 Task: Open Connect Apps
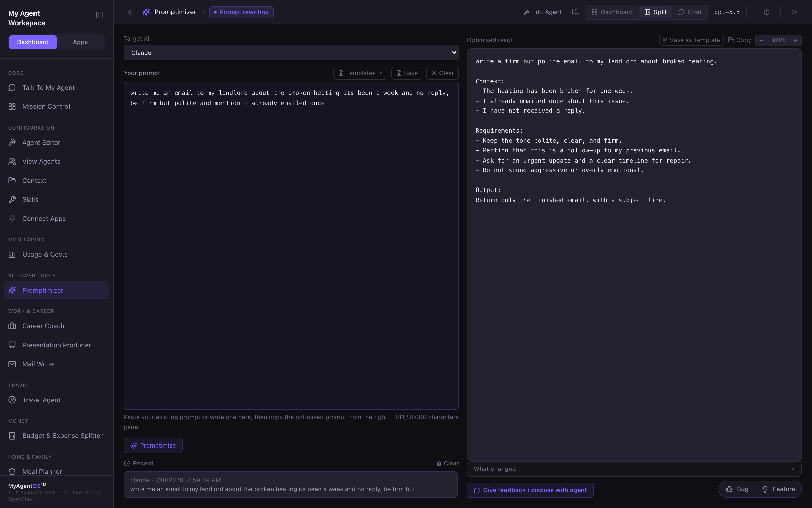tap(56, 219)
